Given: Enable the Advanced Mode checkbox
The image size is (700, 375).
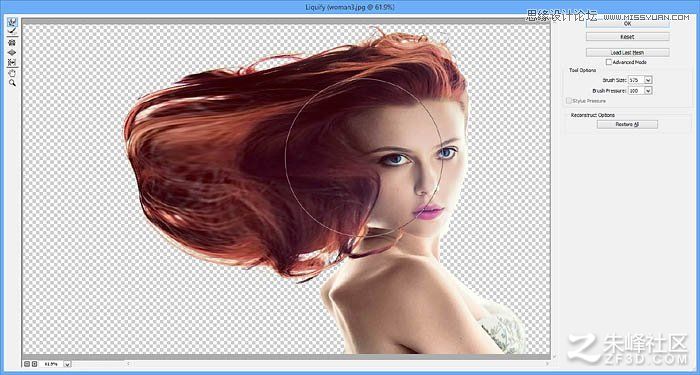Looking at the screenshot, I should [609, 62].
